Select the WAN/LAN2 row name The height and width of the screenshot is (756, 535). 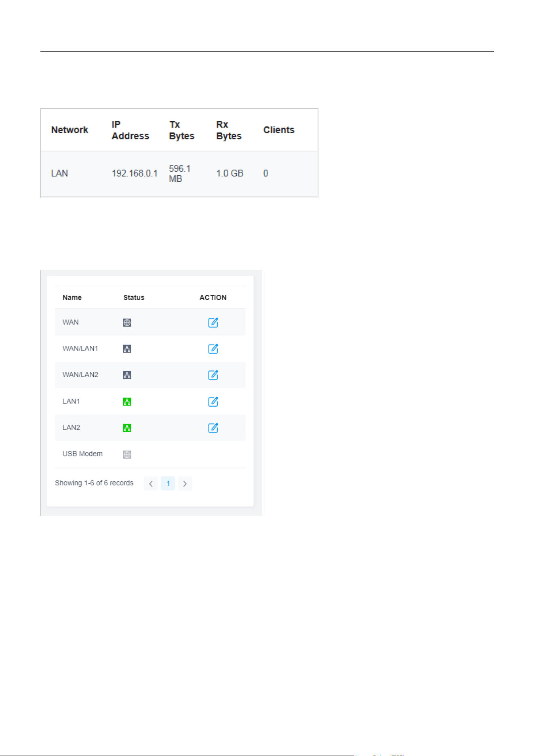point(80,375)
